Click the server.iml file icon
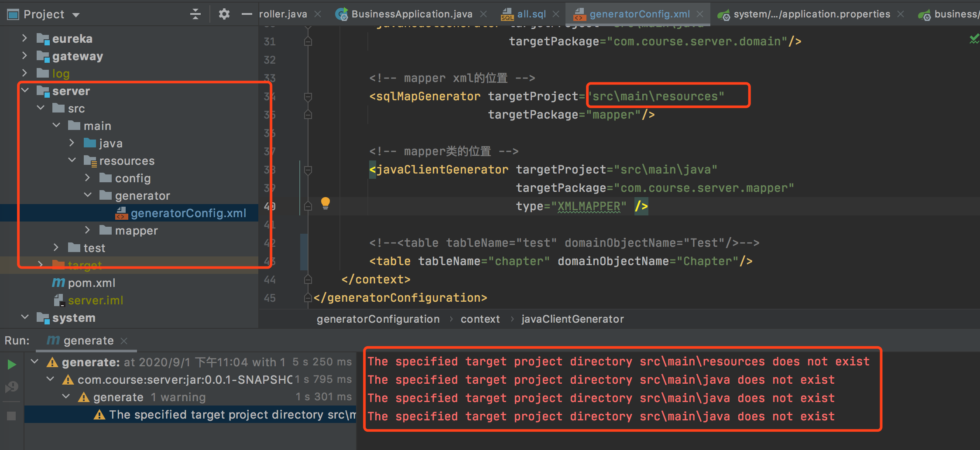The width and height of the screenshot is (980, 450). (59, 300)
